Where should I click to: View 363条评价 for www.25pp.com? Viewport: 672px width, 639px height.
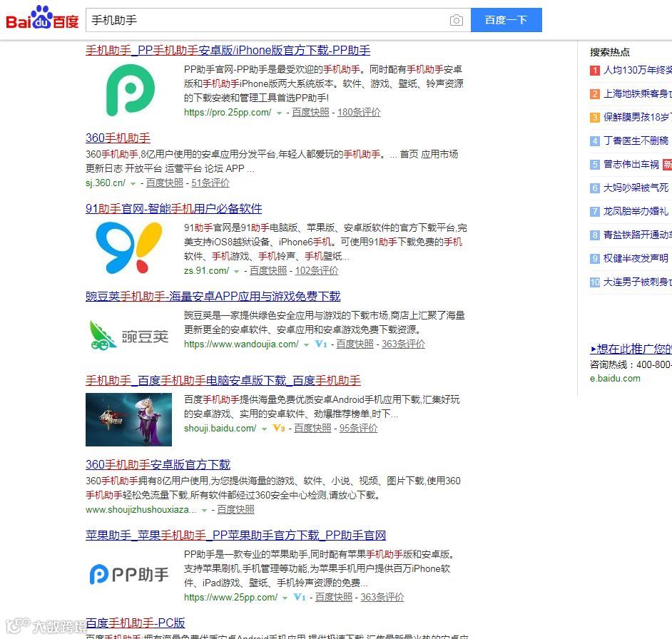pos(382,598)
